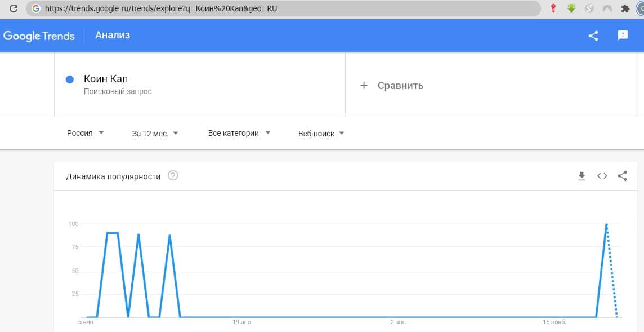Open the feedback icon in the header

[x=623, y=36]
